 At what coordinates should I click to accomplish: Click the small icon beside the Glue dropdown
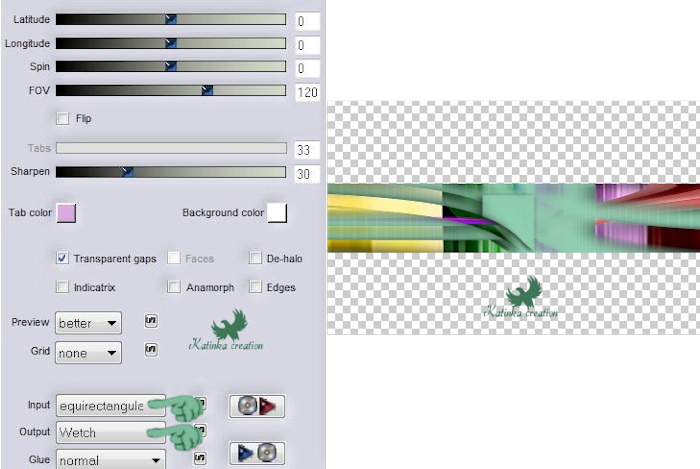pyautogui.click(x=200, y=457)
